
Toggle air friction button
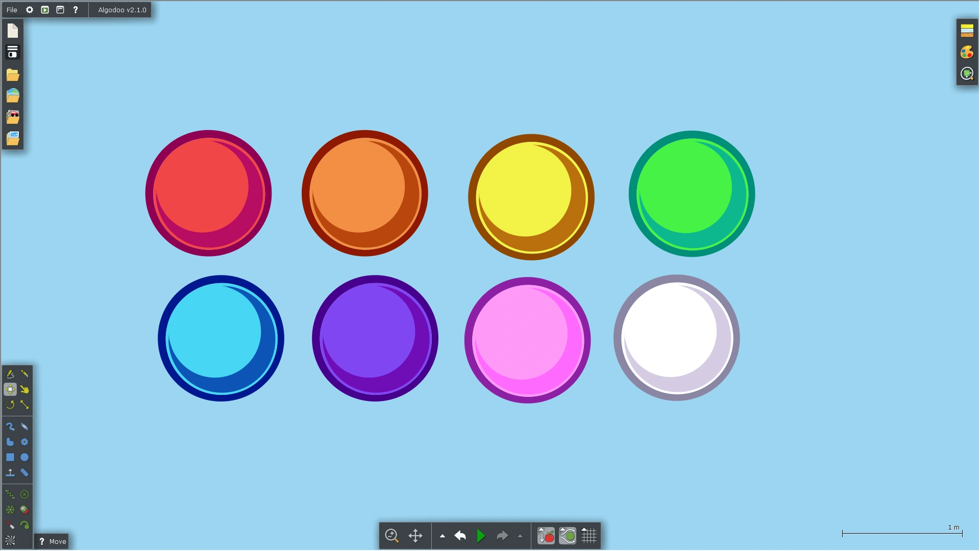(x=567, y=536)
